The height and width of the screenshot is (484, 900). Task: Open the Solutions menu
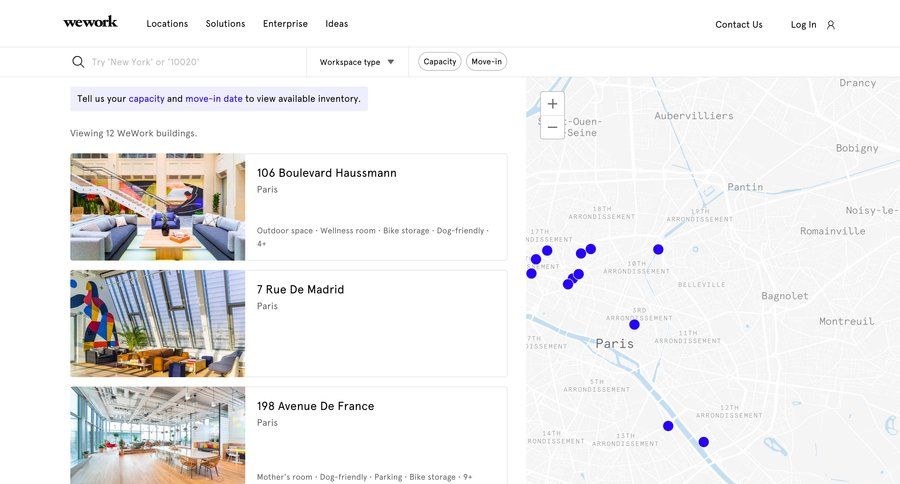(226, 24)
